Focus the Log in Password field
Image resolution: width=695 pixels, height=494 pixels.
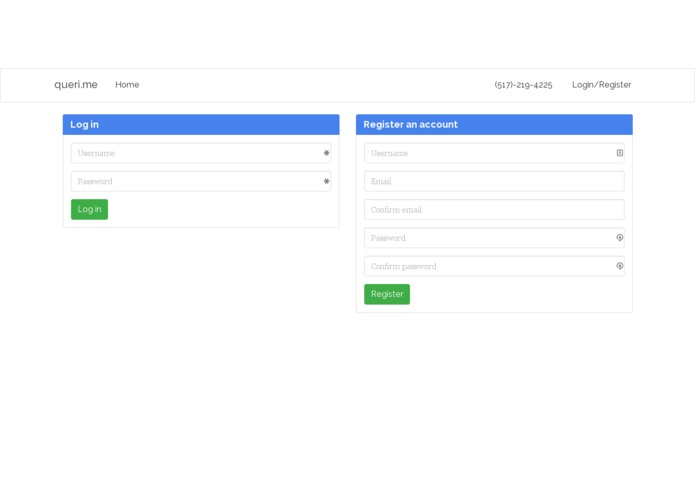coord(201,181)
